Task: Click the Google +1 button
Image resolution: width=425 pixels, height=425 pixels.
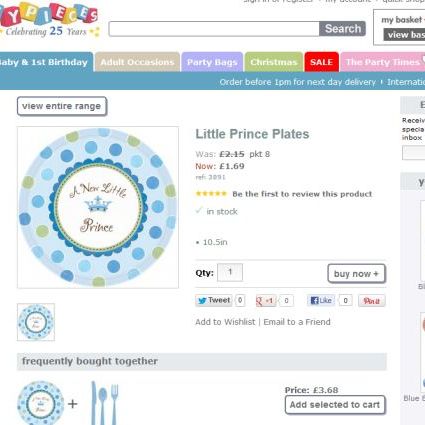Action: point(266,301)
